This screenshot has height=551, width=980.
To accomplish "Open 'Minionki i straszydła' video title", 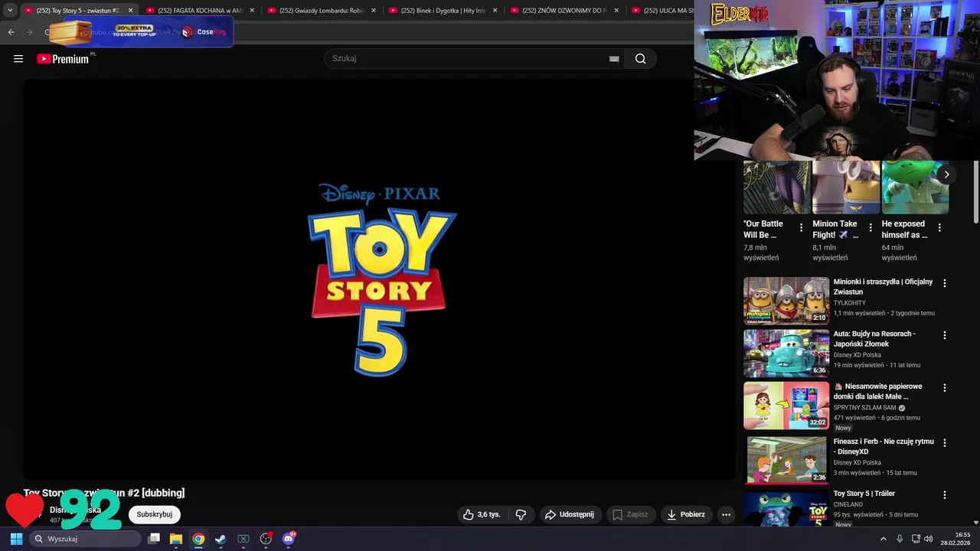I will coord(883,287).
